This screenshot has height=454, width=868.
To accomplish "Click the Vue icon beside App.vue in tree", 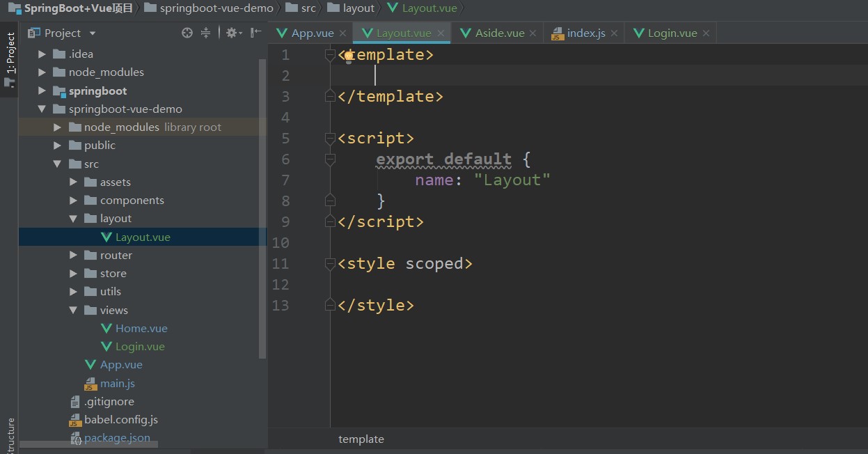I will [x=90, y=364].
